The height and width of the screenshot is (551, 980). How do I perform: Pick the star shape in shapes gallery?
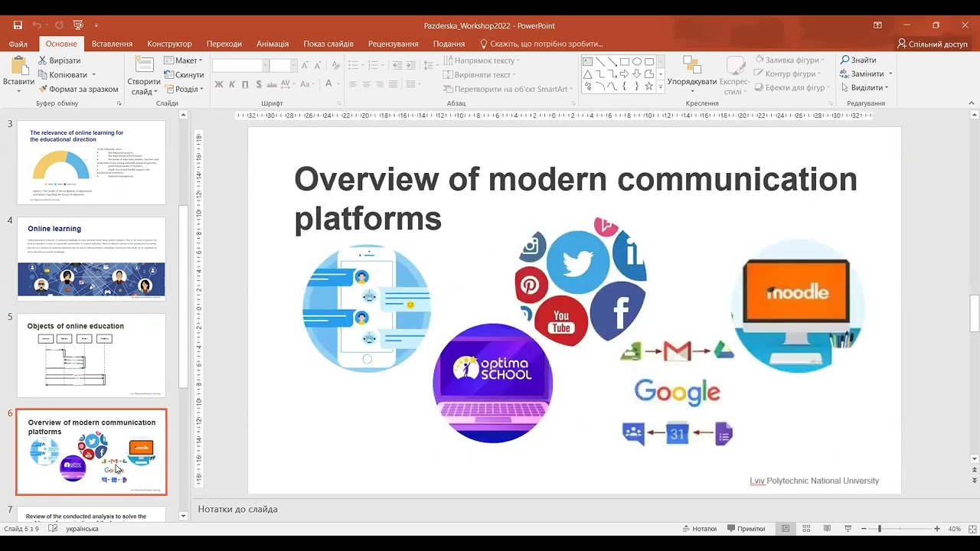tap(649, 86)
